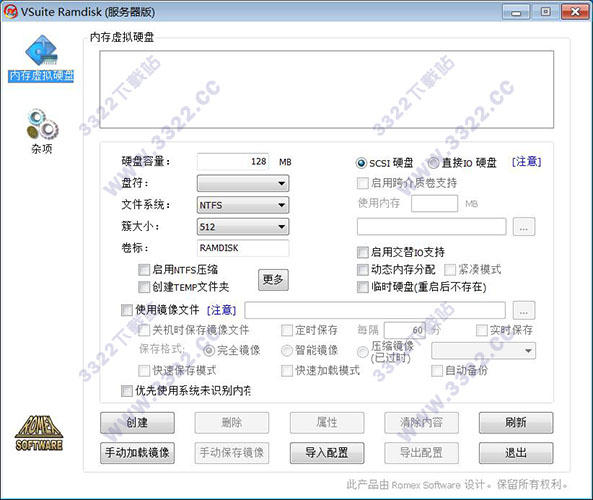Enable 临时硬盘(重启后不存在) checkbox
This screenshot has width=593, height=500.
tap(362, 287)
